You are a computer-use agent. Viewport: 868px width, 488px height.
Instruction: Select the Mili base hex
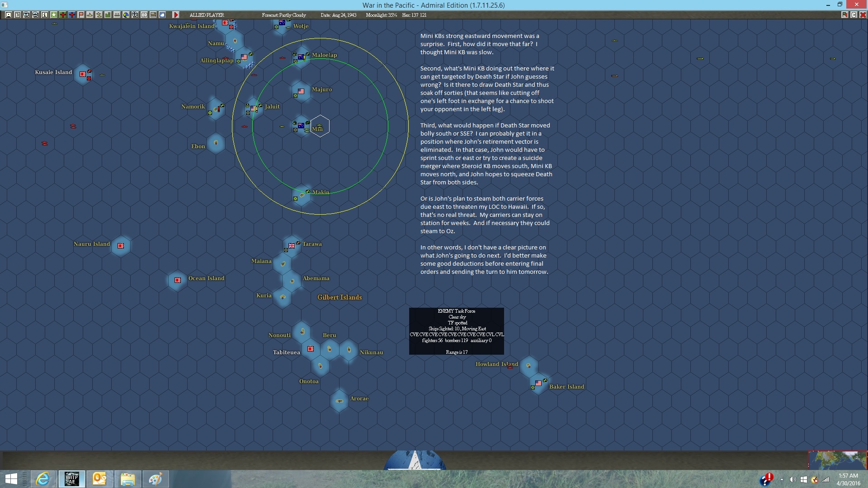[x=301, y=126]
